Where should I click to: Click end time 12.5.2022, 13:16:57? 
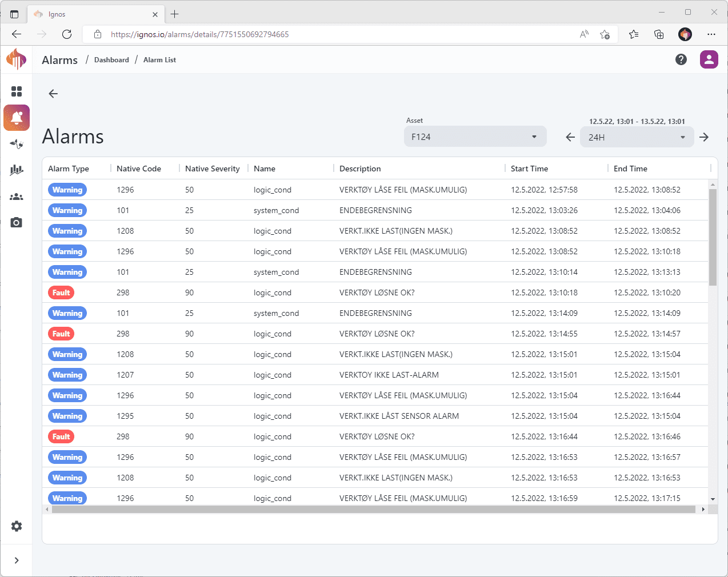(647, 457)
